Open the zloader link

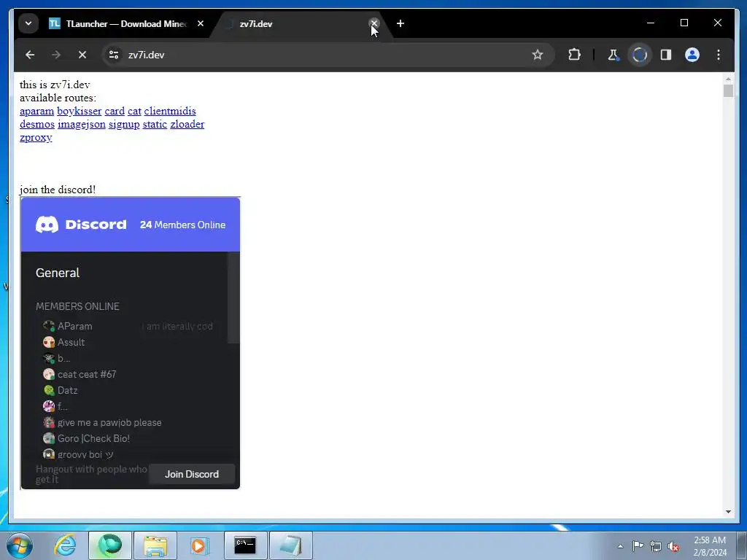[x=187, y=124]
